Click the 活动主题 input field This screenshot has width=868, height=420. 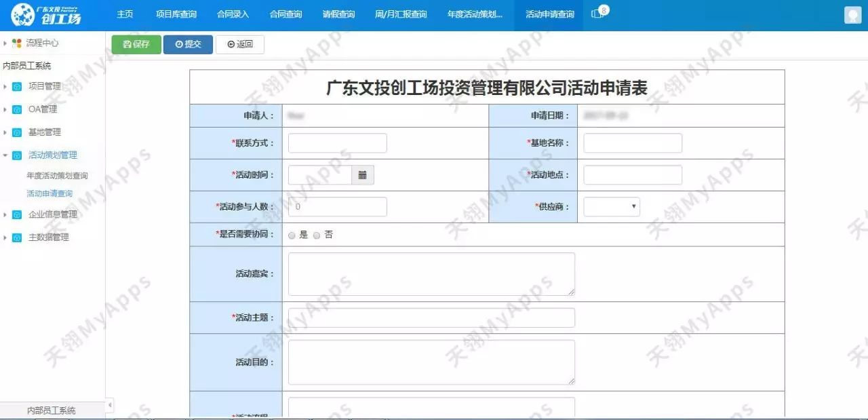coord(431,318)
